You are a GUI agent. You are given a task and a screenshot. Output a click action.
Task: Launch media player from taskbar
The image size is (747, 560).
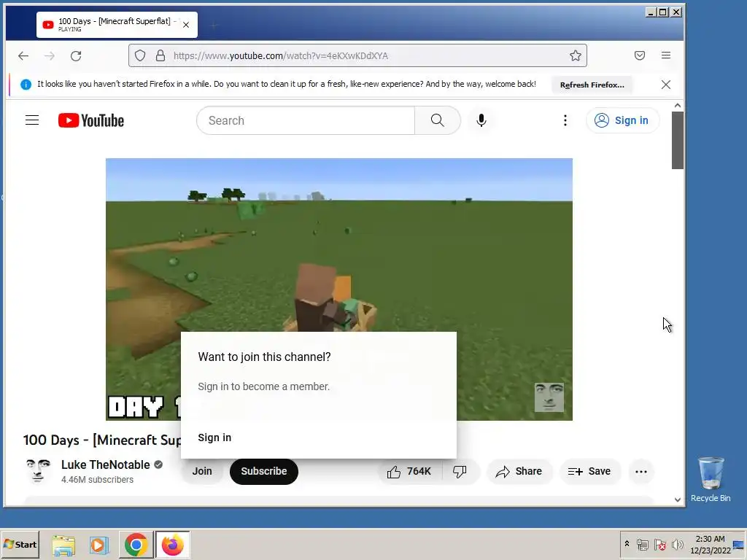(98, 545)
